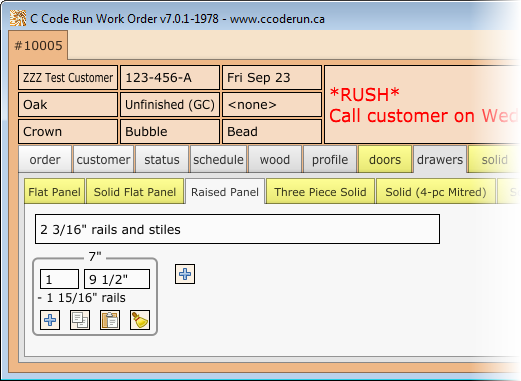
Task: Click the broom clear icon in the 7" group
Action: tap(140, 320)
